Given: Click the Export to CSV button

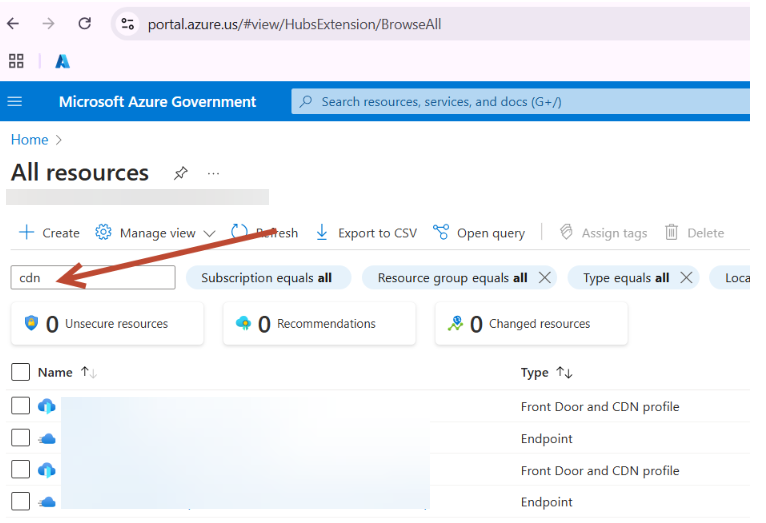Looking at the screenshot, I should (366, 233).
